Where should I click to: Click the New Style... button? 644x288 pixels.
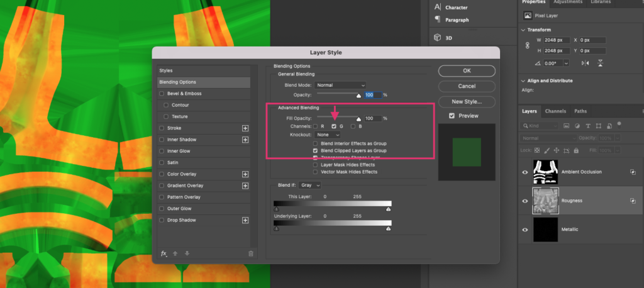467,101
